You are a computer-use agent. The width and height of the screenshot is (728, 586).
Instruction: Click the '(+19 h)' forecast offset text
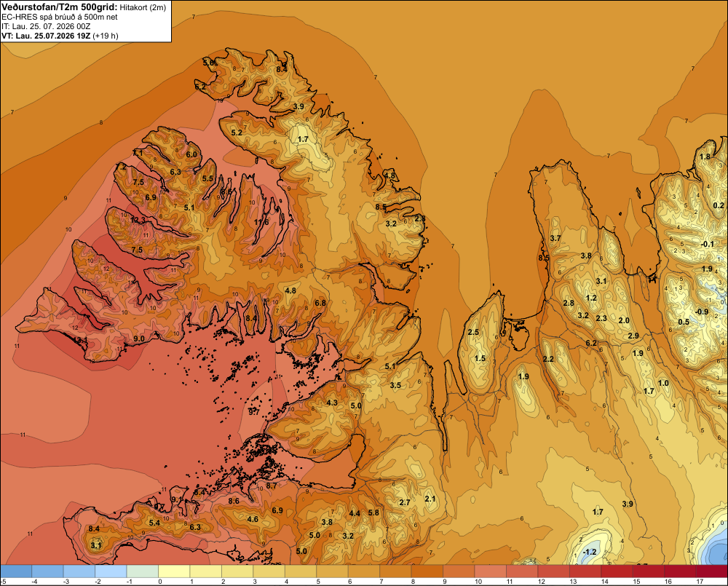click(106, 36)
